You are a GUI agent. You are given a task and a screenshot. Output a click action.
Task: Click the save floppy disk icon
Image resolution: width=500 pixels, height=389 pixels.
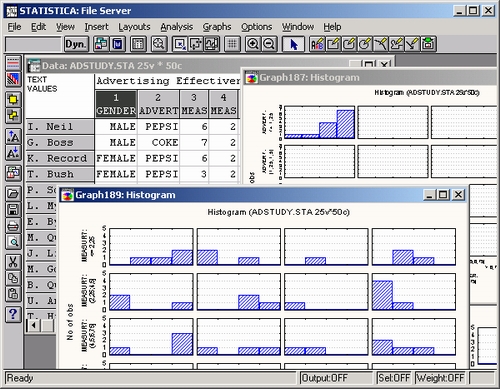click(x=13, y=210)
